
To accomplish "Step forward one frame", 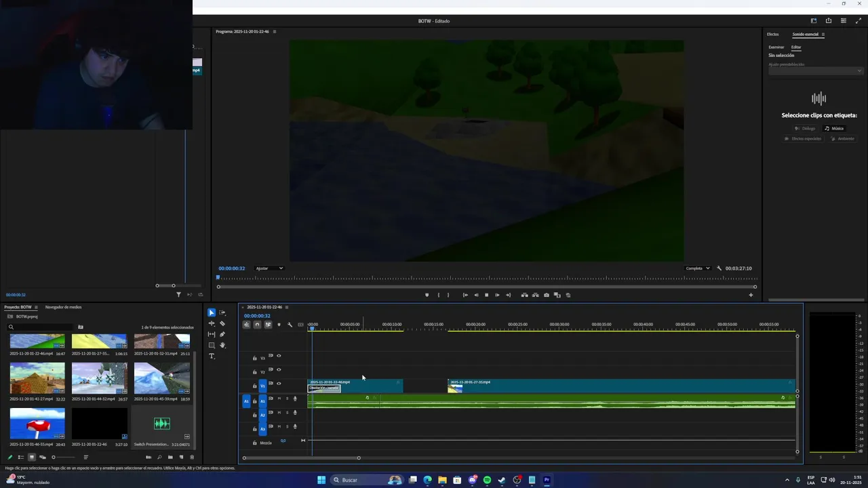I will coord(497,295).
